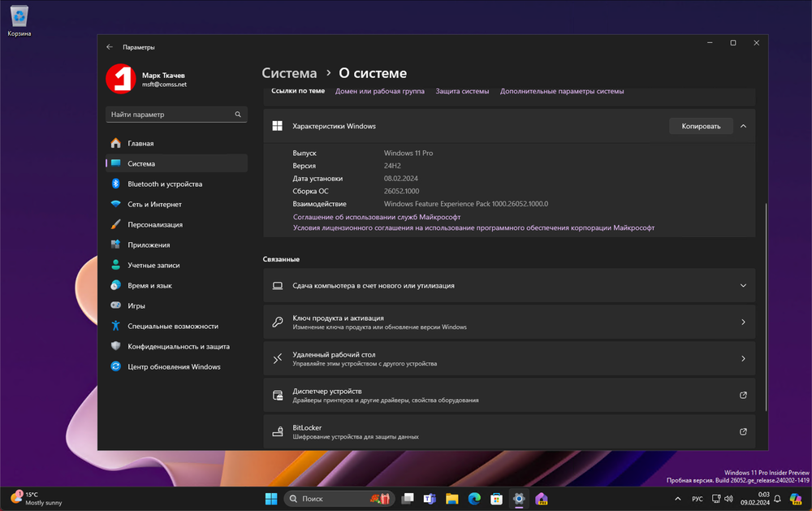Click the Найти параметр search field
The width and height of the screenshot is (812, 511).
(171, 115)
